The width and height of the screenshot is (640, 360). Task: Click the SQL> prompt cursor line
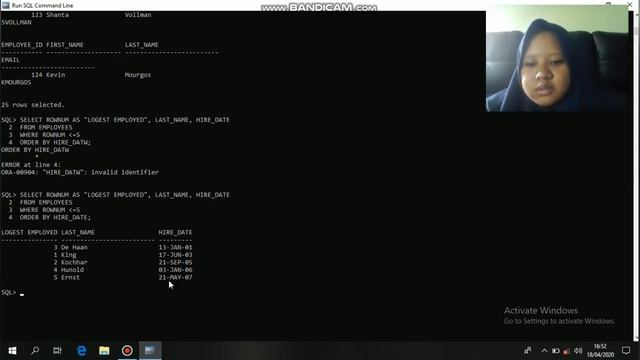click(x=13, y=293)
